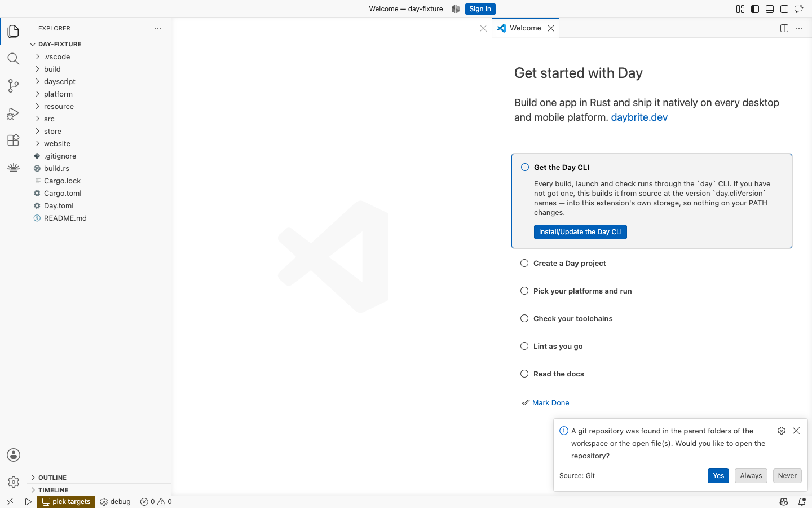Viewport: 812px width, 508px height.
Task: Close the empty left editor group
Action: (x=483, y=28)
